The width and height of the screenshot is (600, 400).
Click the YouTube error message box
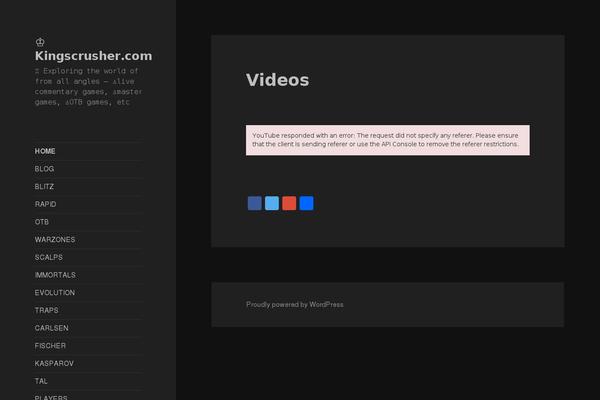coord(388,140)
